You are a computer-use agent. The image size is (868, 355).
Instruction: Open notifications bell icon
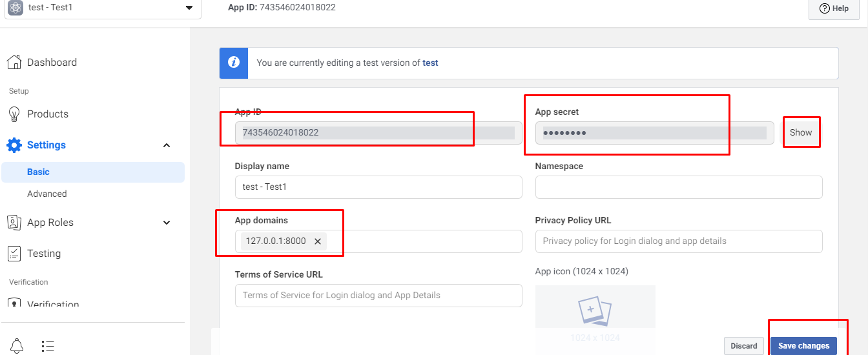pos(15,345)
